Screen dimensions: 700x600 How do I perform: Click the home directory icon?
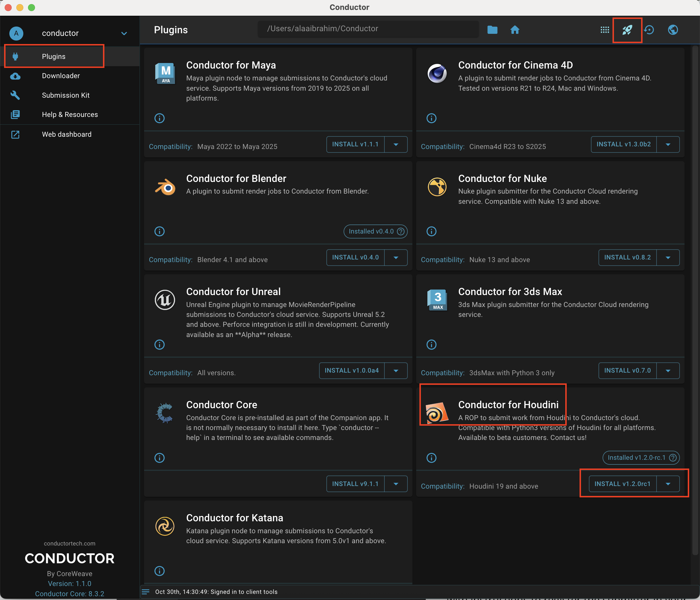click(514, 30)
